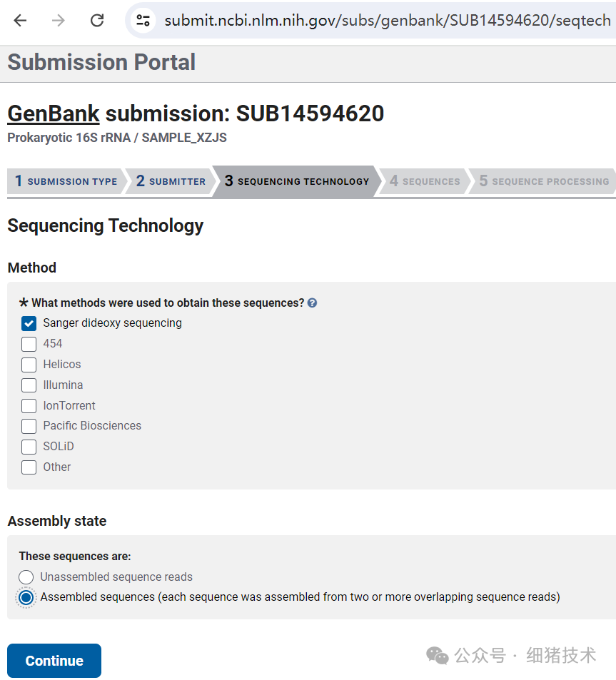
Task: Check the 454 method checkbox
Action: pyautogui.click(x=29, y=344)
